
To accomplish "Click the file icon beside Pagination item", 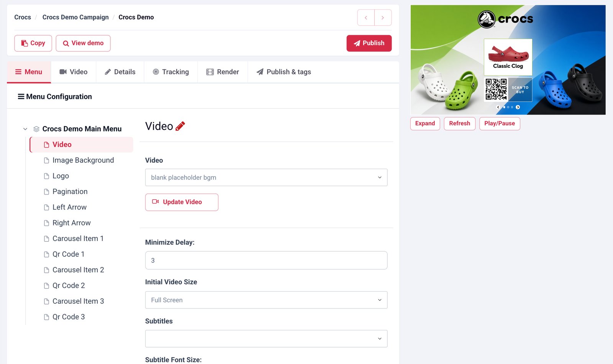I will [46, 192].
